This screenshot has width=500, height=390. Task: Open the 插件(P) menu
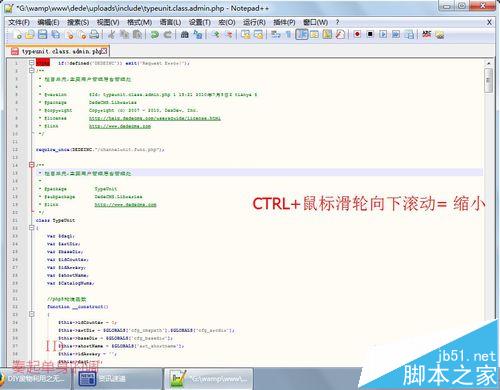pyautogui.click(x=284, y=22)
